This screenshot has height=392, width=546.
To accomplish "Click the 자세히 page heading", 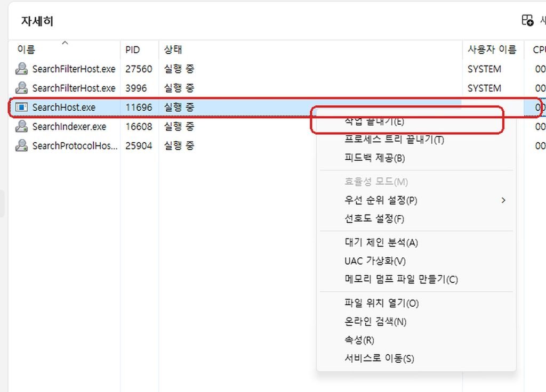I will pos(37,21).
